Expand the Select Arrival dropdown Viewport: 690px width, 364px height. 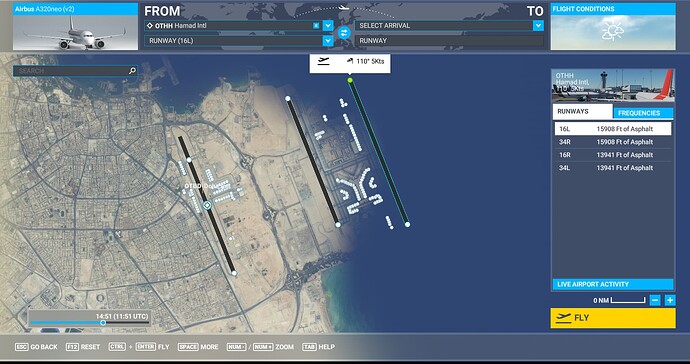click(x=538, y=26)
